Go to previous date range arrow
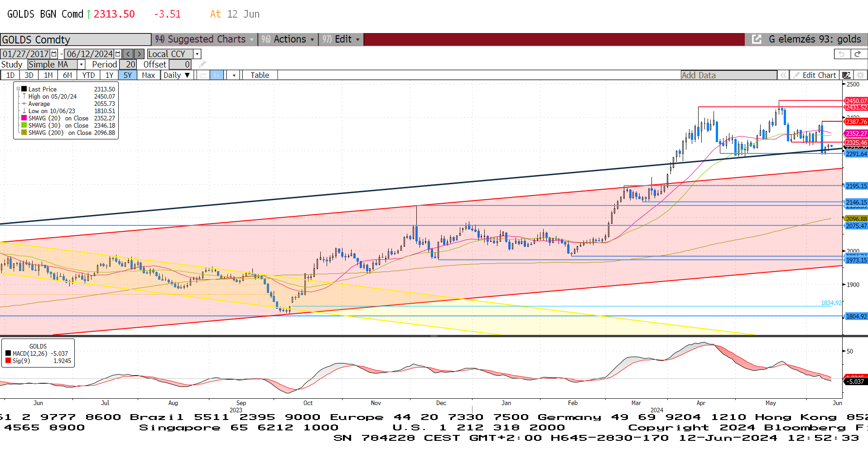The width and height of the screenshot is (868, 463). [x=128, y=54]
